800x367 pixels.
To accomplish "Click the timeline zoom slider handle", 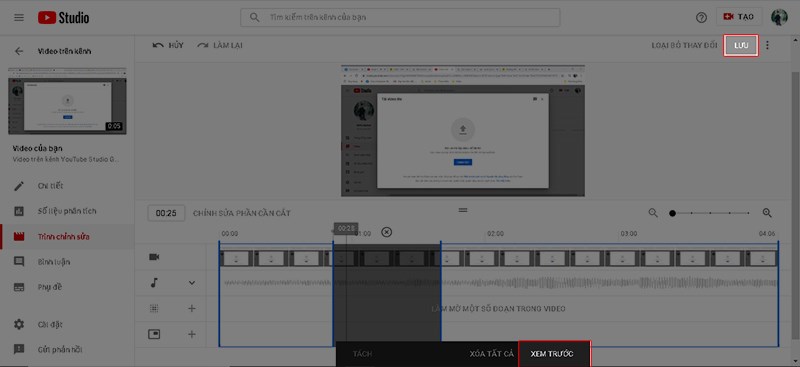I will tap(672, 213).
